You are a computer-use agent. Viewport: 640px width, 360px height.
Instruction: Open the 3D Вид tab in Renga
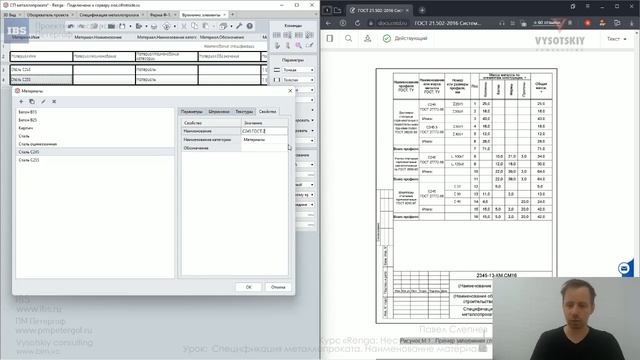coord(10,15)
